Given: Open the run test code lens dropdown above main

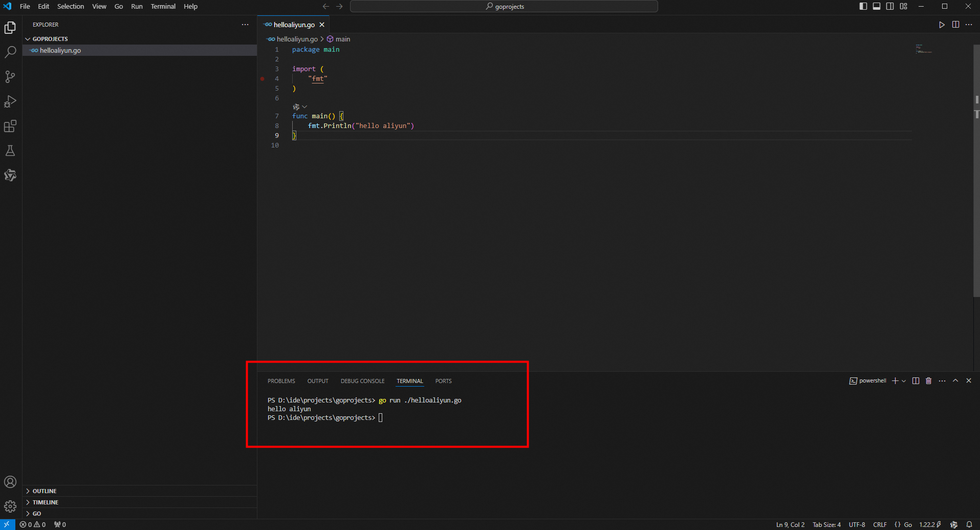Looking at the screenshot, I should click(300, 107).
